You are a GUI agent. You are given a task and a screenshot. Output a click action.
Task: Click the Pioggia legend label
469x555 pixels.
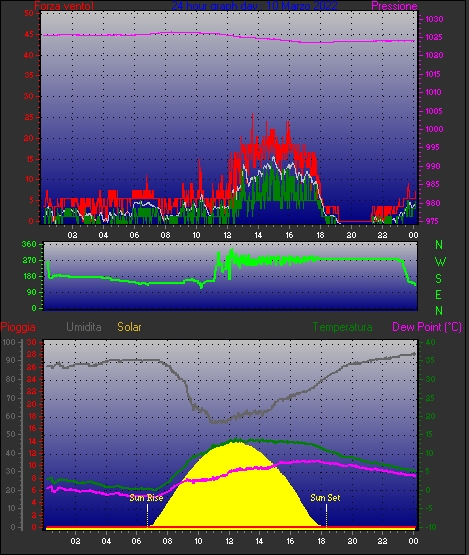click(x=18, y=327)
